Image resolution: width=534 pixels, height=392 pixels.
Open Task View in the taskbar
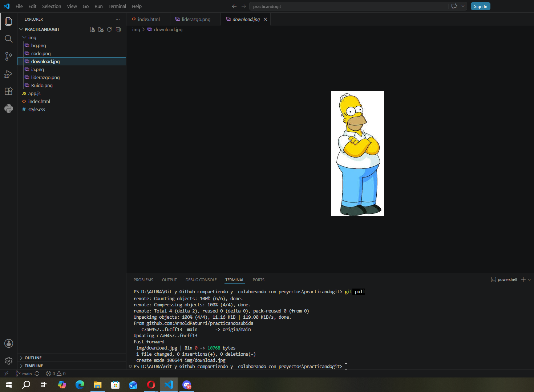44,385
